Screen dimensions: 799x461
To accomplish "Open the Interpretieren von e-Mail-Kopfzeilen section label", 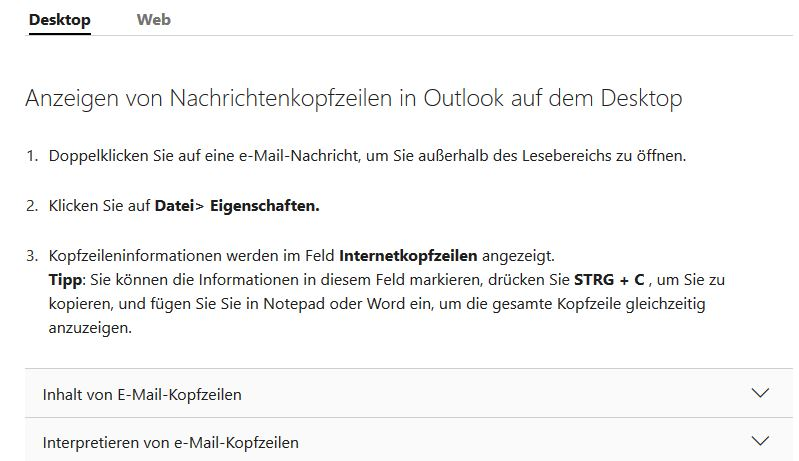I will click(171, 443).
